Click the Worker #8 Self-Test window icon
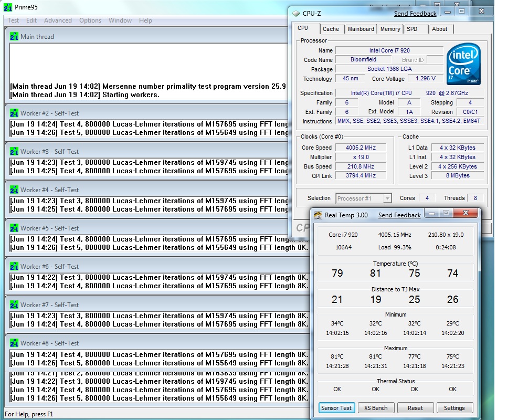This screenshot has height=420, width=529. pyautogui.click(x=14, y=343)
